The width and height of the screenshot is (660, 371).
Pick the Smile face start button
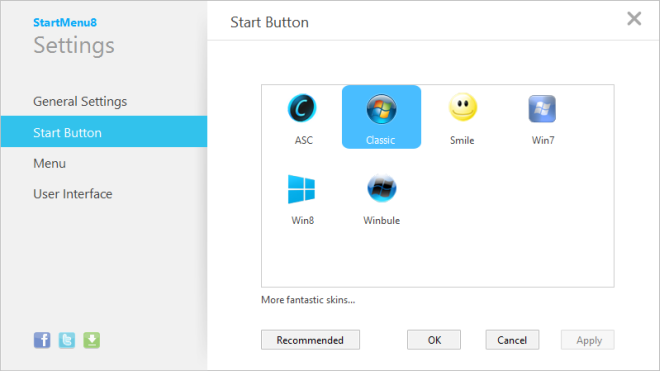462,118
